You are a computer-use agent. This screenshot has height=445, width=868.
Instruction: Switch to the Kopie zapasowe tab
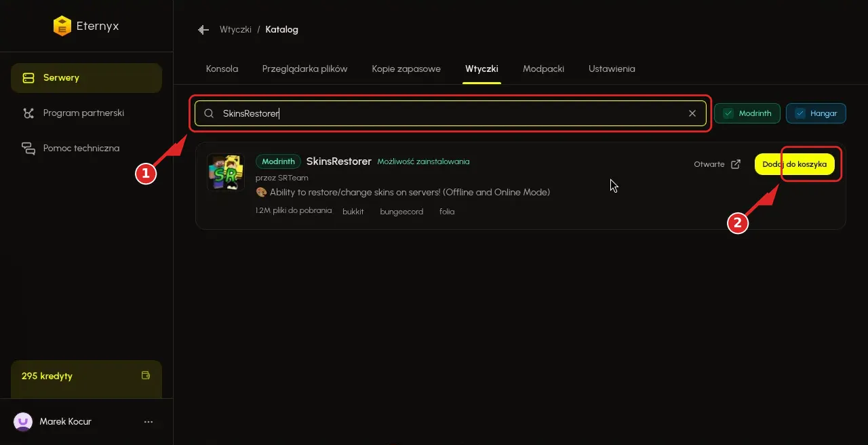point(406,69)
